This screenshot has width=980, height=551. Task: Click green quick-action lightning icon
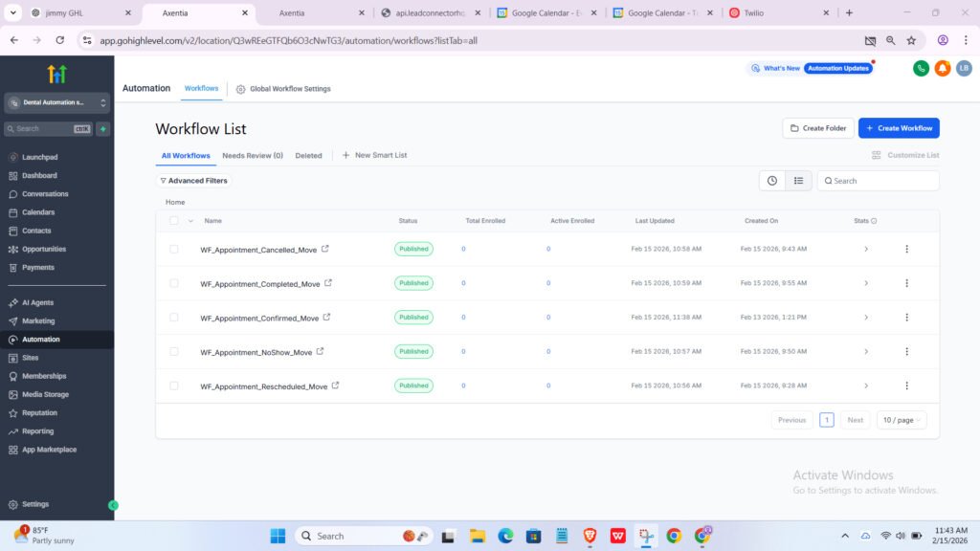(x=103, y=129)
